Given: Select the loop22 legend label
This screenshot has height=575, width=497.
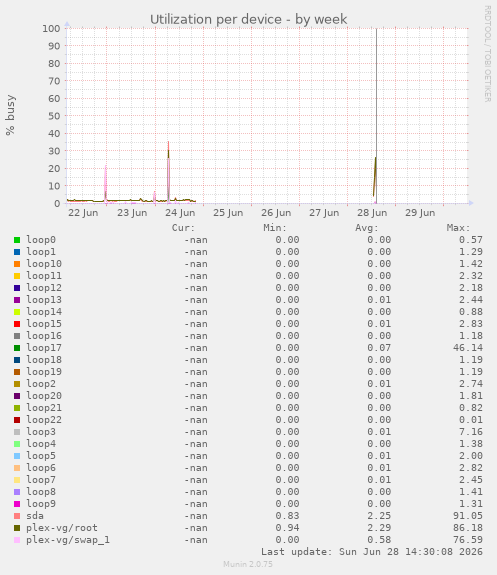Looking at the screenshot, I should 44,420.
